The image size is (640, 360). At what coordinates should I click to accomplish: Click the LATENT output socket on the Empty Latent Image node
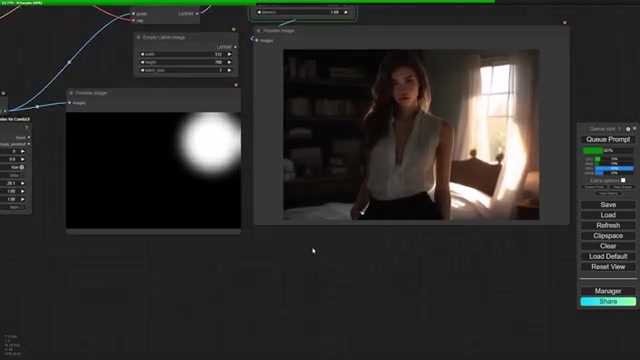(x=235, y=47)
